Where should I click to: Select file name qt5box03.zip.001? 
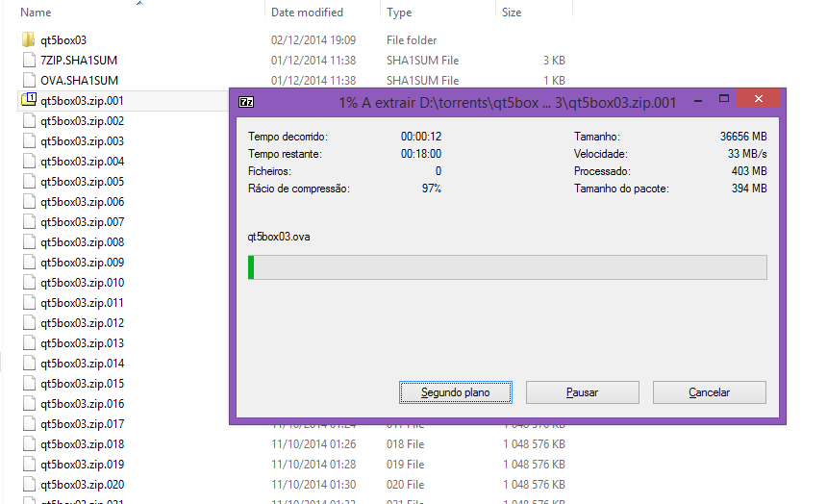click(x=82, y=101)
